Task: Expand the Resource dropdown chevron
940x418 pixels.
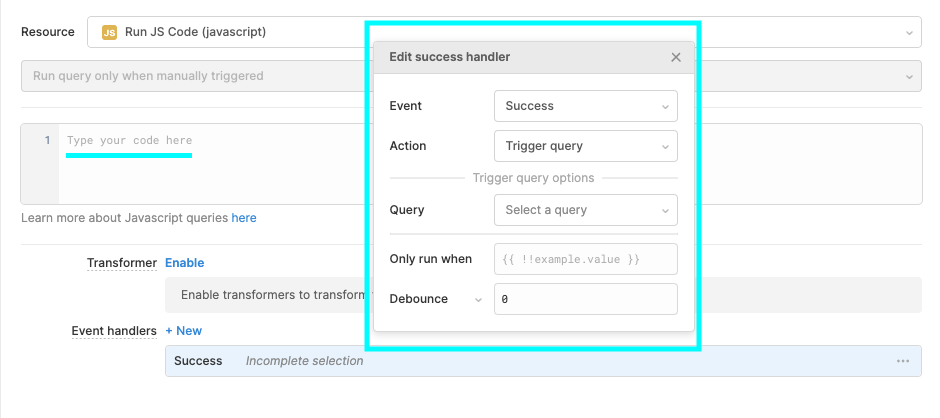Action: [x=909, y=33]
